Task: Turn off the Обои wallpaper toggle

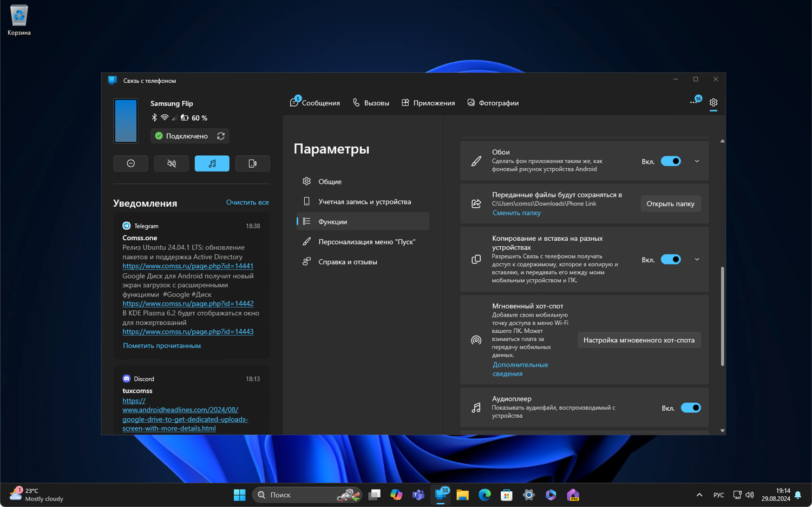Action: coord(671,161)
